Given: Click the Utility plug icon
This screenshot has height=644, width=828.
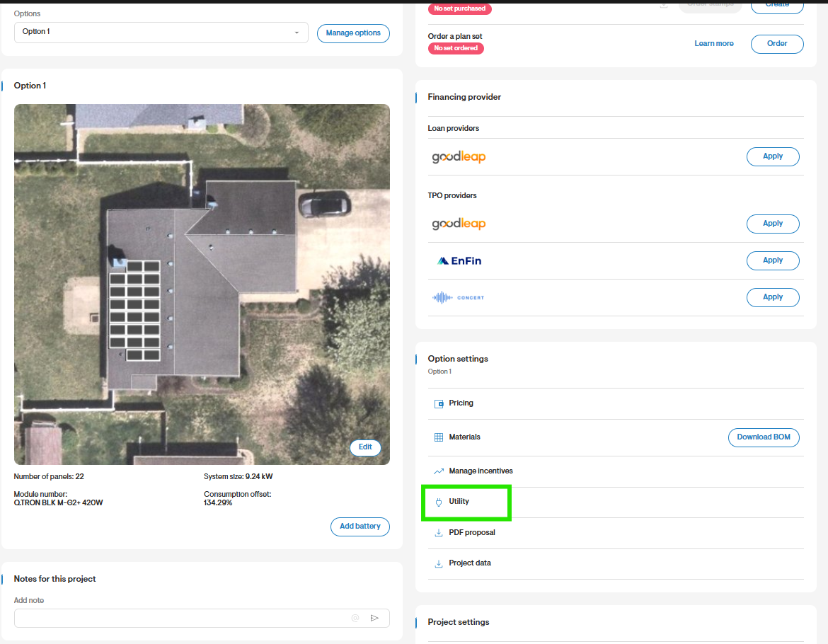Looking at the screenshot, I should [x=439, y=502].
